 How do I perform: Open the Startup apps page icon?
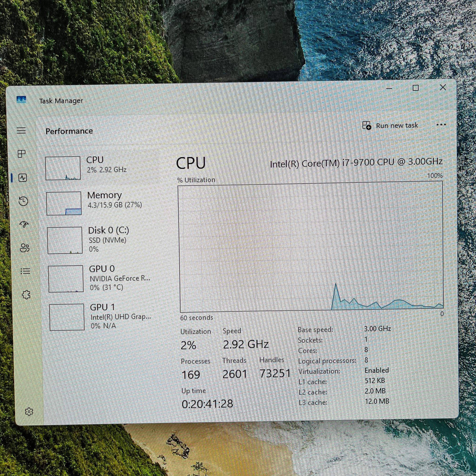coord(24,224)
